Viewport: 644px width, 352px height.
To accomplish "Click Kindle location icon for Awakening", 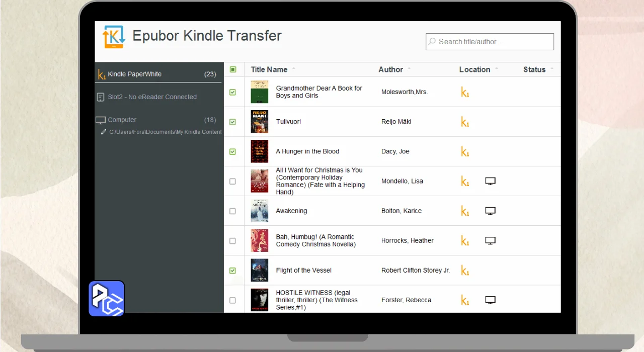I will (x=465, y=211).
